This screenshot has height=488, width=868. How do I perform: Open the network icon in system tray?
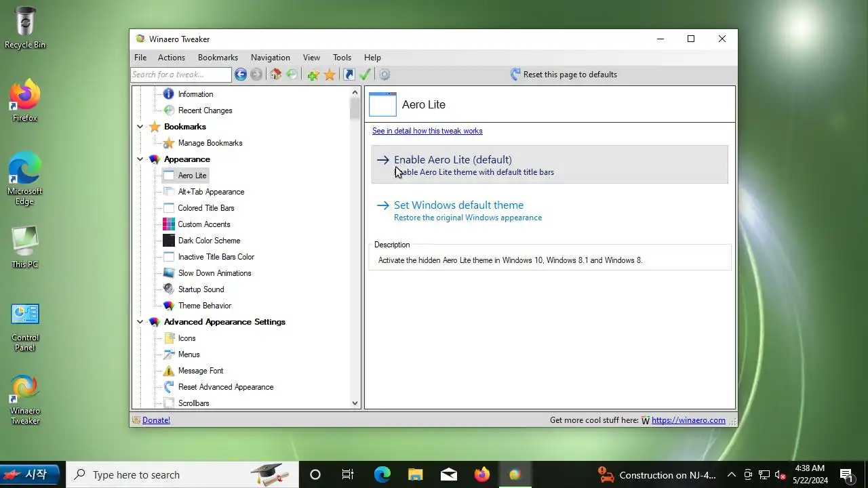pos(764,474)
